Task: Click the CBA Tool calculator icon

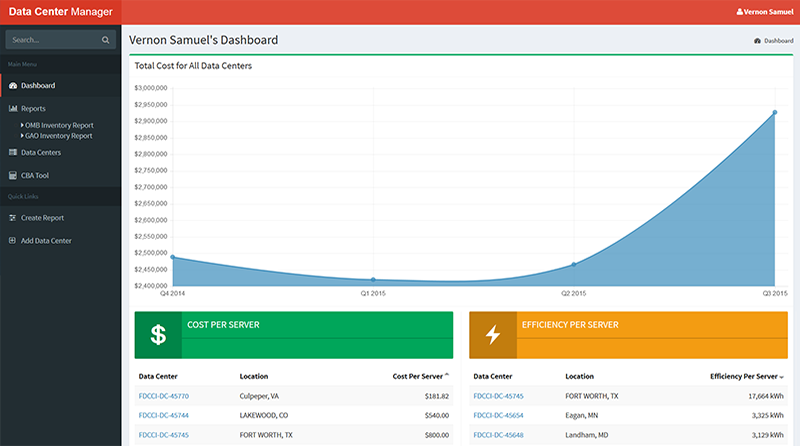Action: click(13, 176)
